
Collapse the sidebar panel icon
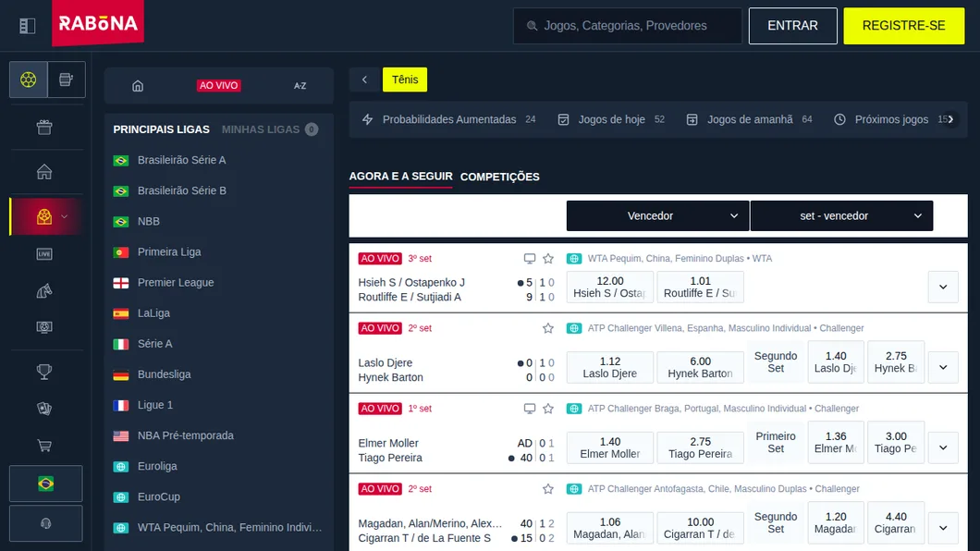tap(27, 26)
